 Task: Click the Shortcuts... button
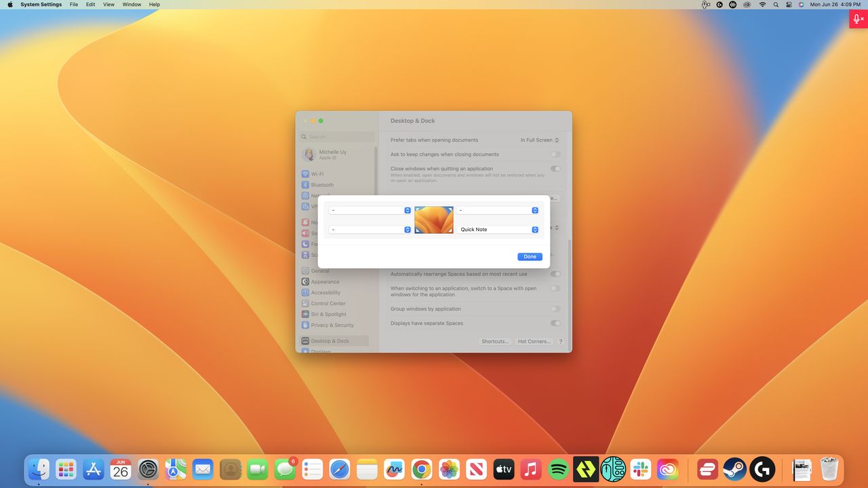[x=495, y=342]
